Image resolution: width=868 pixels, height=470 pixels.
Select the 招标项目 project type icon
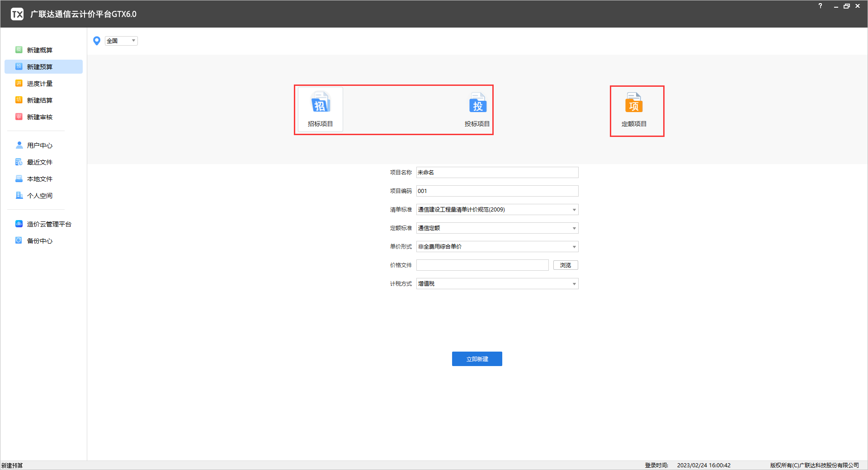pos(320,109)
